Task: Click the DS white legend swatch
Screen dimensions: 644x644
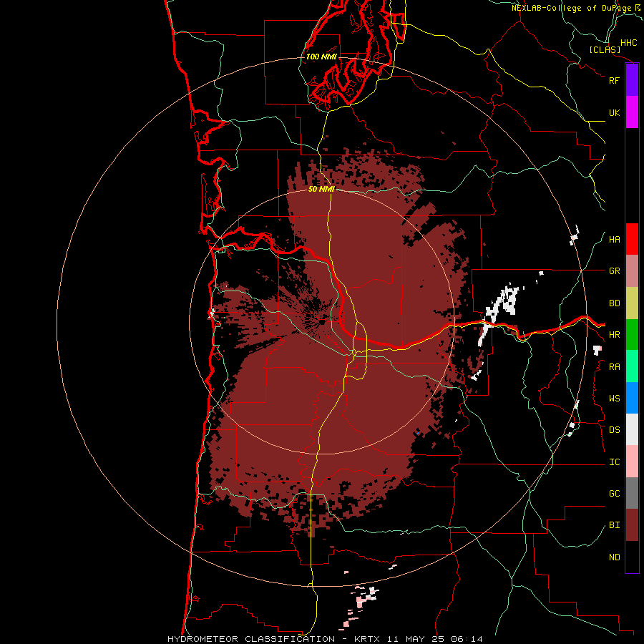Action: [x=632, y=429]
